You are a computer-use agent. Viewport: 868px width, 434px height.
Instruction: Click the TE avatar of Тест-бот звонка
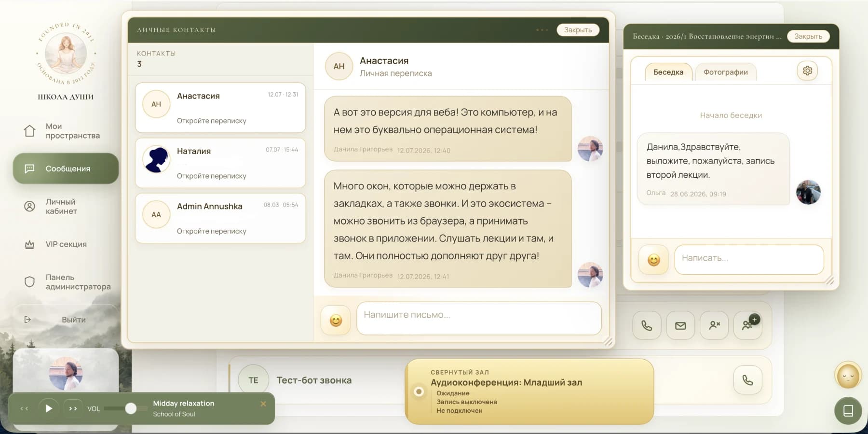[253, 380]
